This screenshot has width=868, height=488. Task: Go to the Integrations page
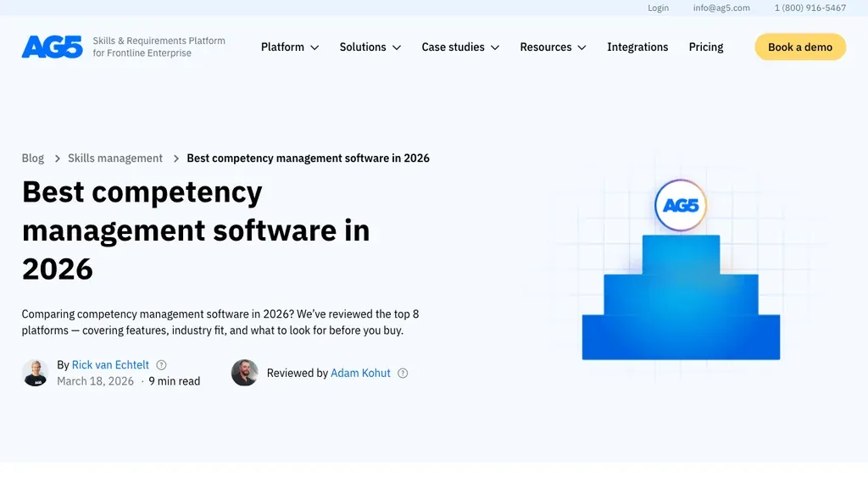pyautogui.click(x=637, y=47)
